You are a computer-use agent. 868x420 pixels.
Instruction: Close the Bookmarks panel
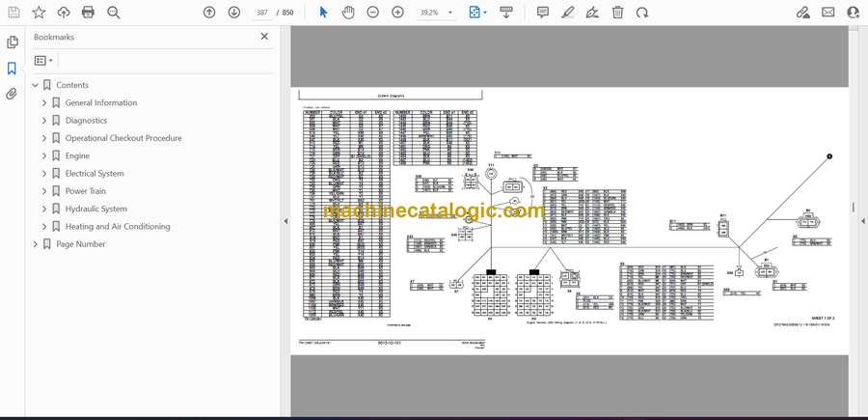pos(264,37)
